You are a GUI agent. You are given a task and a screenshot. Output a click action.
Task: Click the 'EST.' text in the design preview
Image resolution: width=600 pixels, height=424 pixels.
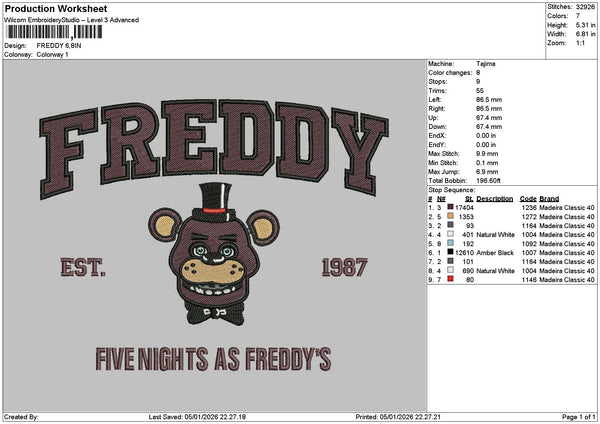point(83,267)
